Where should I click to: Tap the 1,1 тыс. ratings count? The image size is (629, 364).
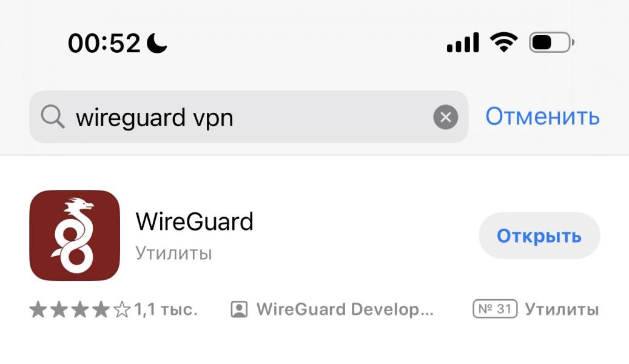point(166,310)
